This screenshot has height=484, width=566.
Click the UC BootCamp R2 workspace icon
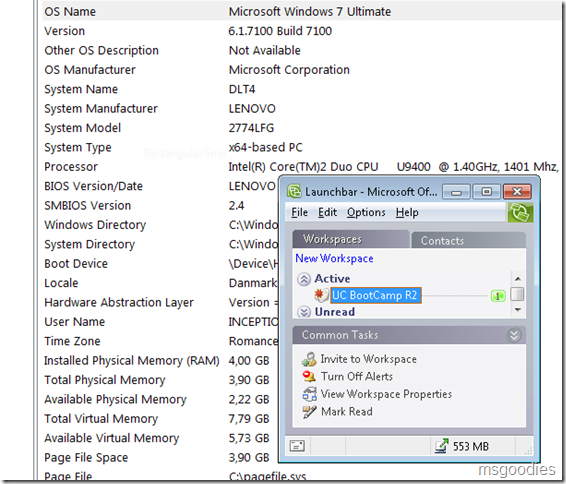(x=321, y=295)
